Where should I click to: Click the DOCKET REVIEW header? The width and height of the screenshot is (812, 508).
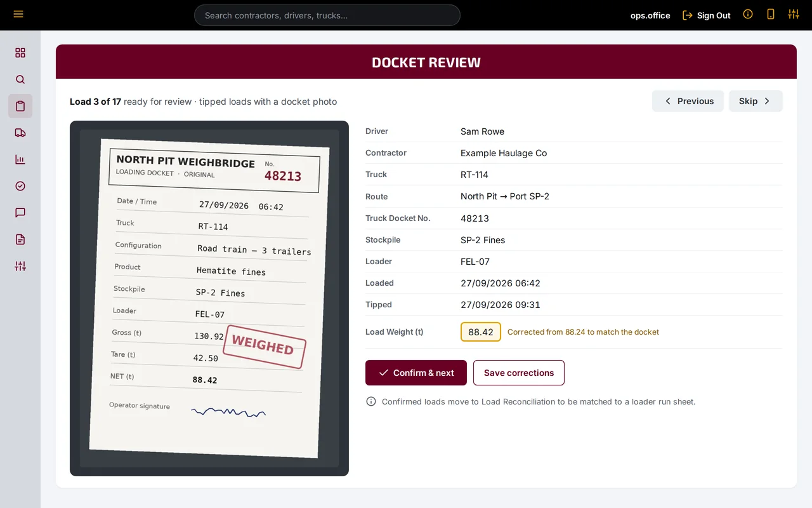(426, 62)
